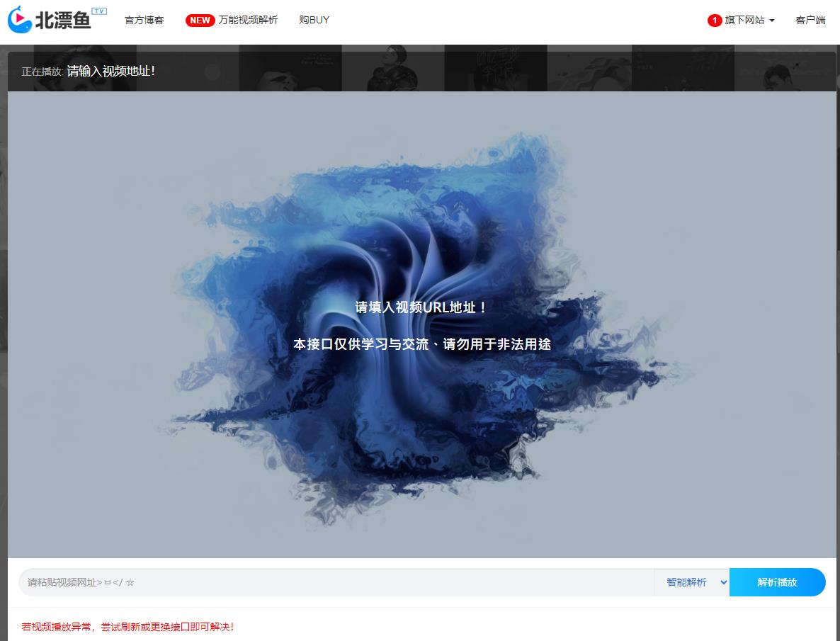Click the 本接口仅供学习与交流 disclaimer text

point(421,344)
